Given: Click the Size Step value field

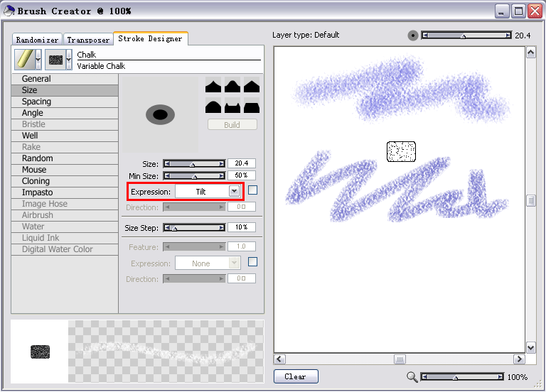Looking at the screenshot, I should click(x=242, y=227).
